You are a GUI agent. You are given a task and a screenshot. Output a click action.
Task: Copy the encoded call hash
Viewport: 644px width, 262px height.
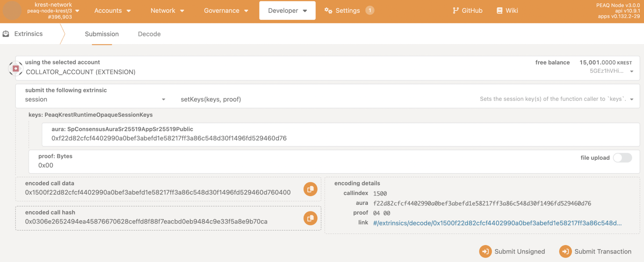tap(310, 218)
